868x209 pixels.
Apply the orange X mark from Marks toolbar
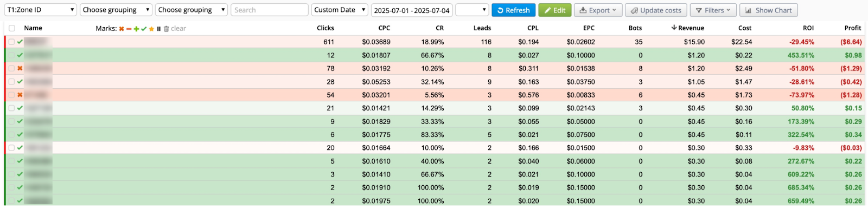coord(122,29)
